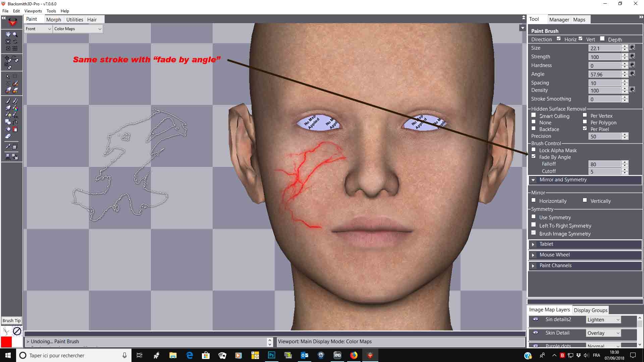Click the no-brush-tip circle-slash icon

point(17,331)
